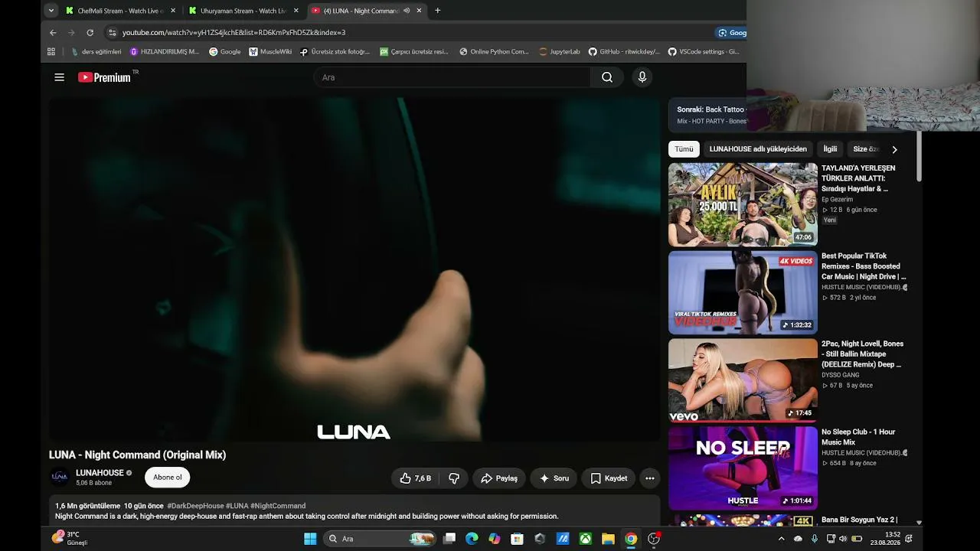Mute the LUNA tab via speaker icon
Image resolution: width=980 pixels, height=551 pixels.
pos(407,11)
